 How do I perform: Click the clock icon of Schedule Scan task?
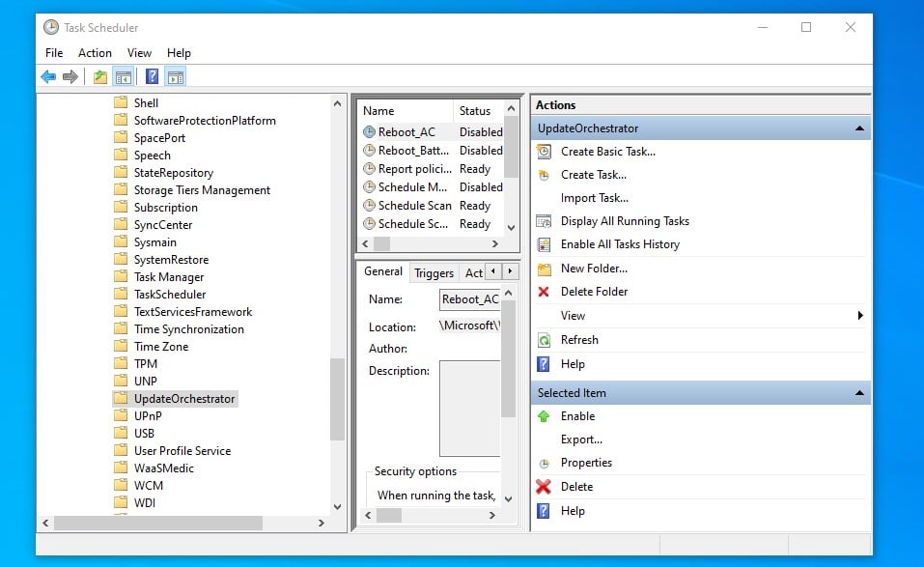click(x=369, y=205)
